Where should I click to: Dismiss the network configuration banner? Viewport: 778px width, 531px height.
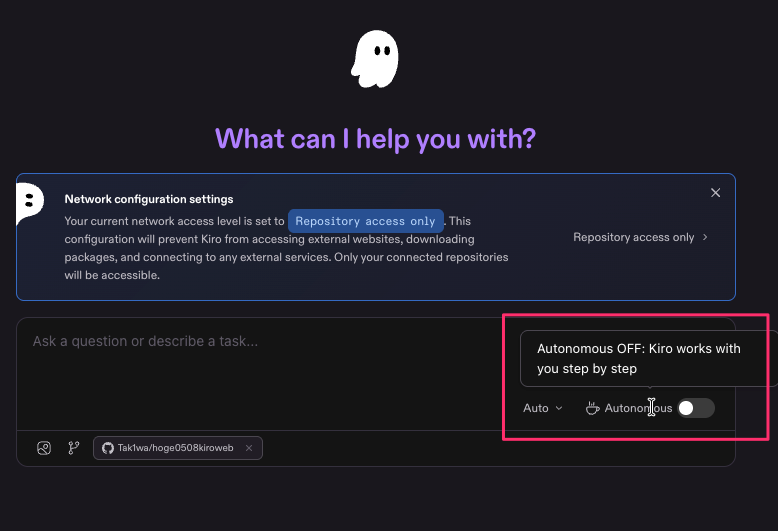click(715, 193)
